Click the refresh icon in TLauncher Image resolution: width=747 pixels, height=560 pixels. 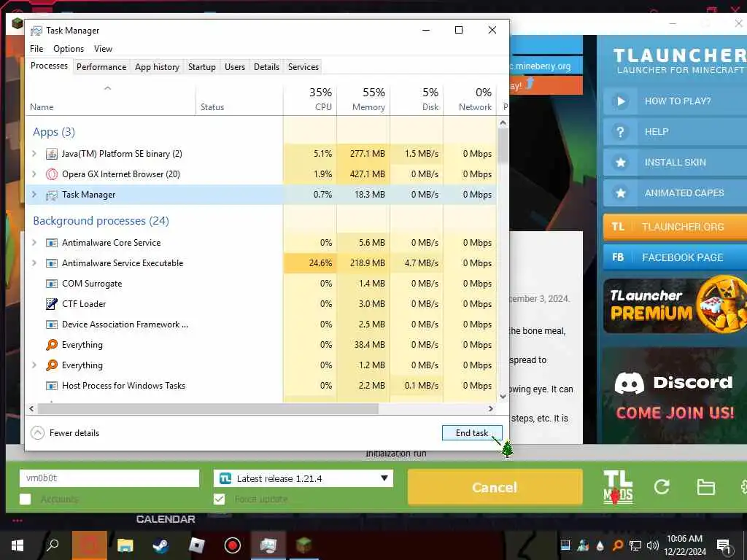[662, 486]
